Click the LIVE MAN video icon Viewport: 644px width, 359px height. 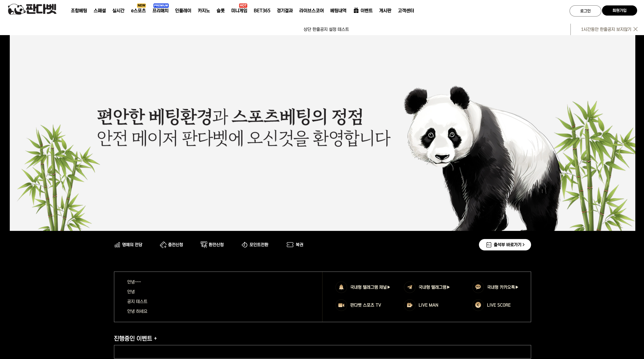point(409,305)
